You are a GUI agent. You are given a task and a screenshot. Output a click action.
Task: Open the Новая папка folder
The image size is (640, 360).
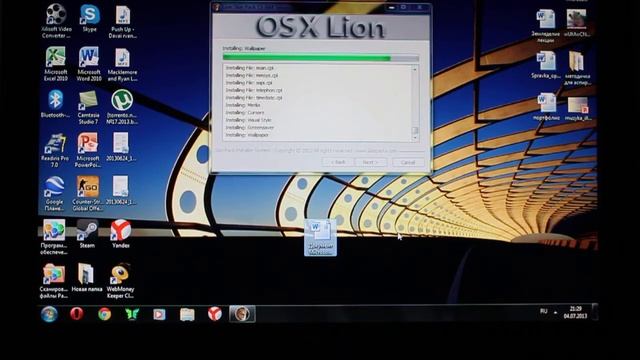click(87, 278)
